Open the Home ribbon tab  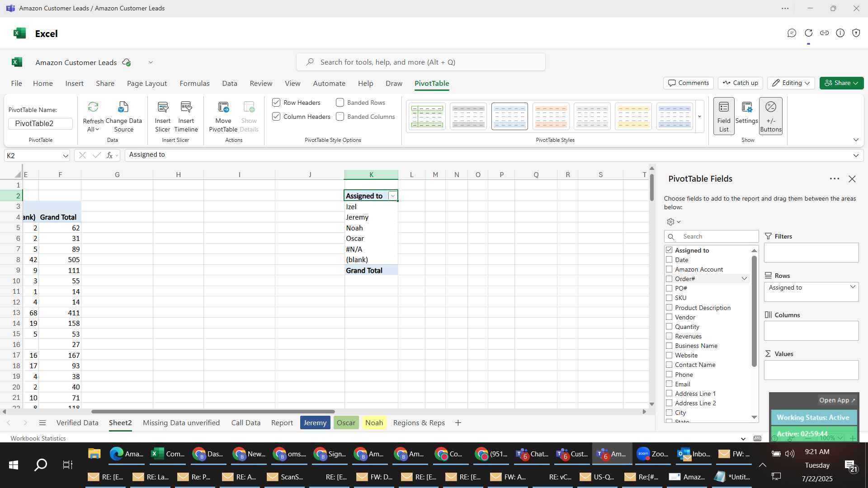click(43, 84)
